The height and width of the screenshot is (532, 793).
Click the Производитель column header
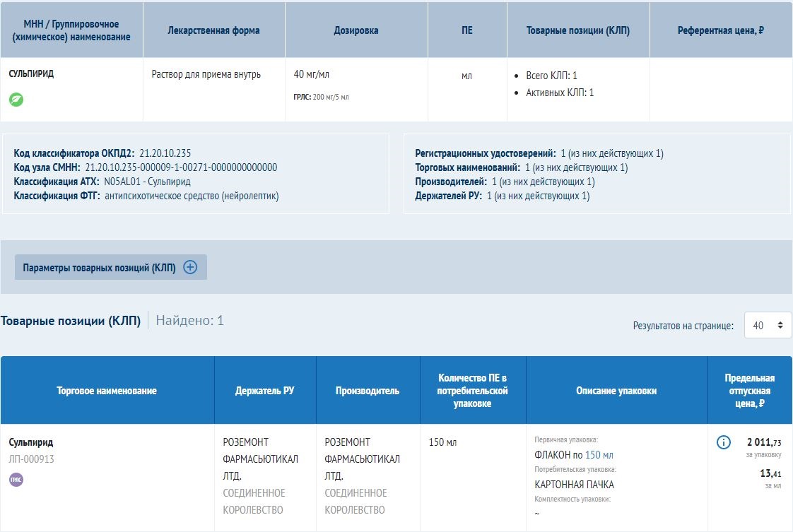[368, 391]
